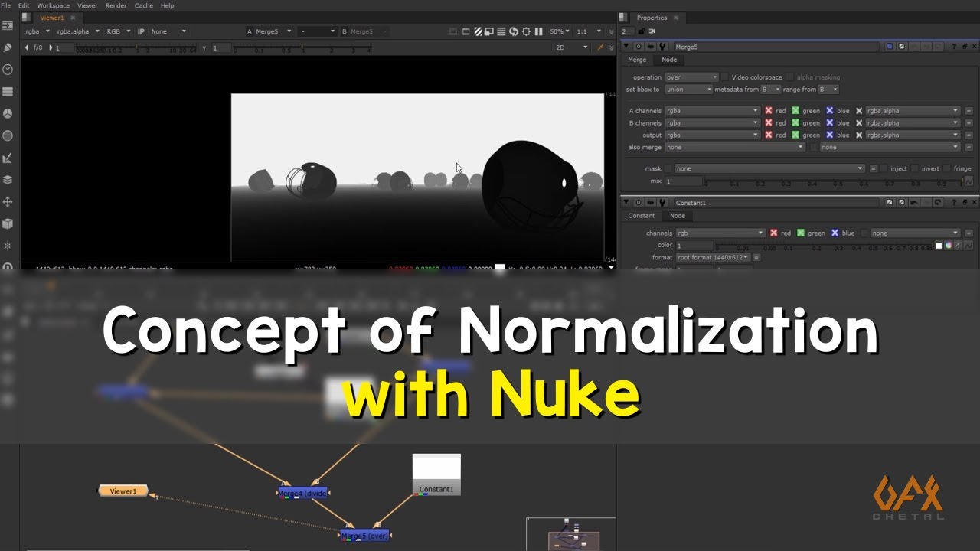Enable the mask inject checkbox
Viewport: 980px width, 551px height.
pos(884,169)
